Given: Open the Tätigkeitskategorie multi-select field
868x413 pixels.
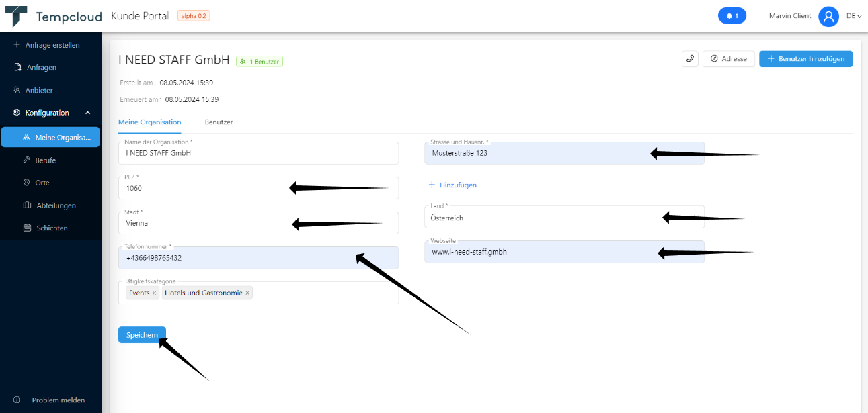Looking at the screenshot, I should [x=258, y=293].
